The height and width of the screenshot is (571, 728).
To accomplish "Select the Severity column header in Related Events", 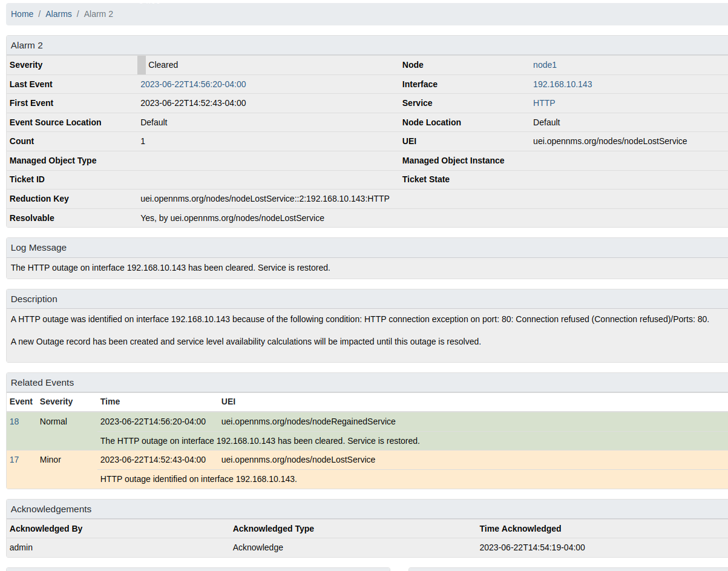I will tap(56, 401).
